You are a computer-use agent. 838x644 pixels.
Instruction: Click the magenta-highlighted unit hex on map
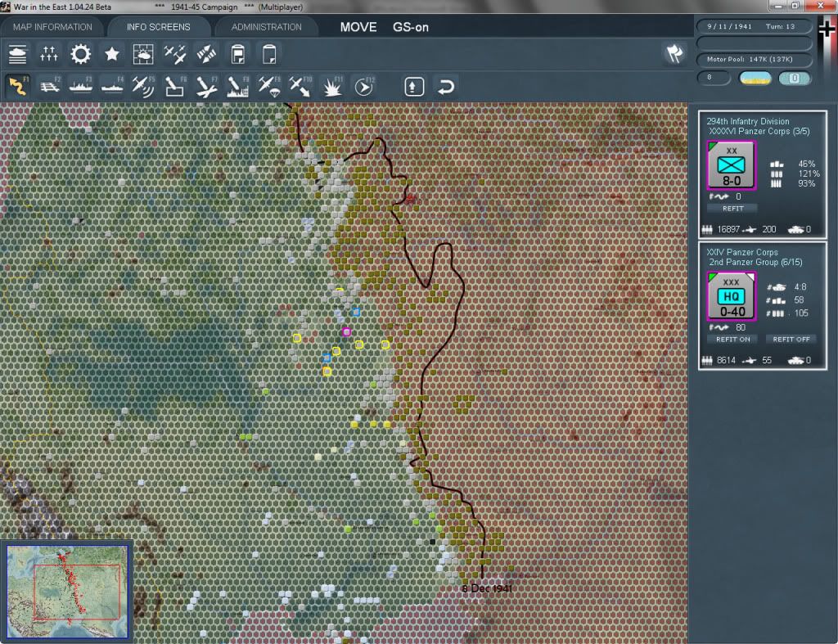pos(346,332)
